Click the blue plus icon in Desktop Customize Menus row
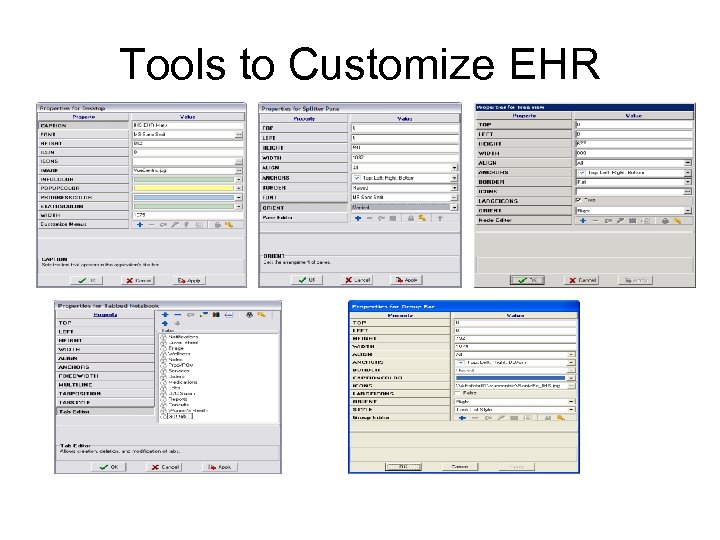Screen dimensions: 720x540 pos(140,225)
